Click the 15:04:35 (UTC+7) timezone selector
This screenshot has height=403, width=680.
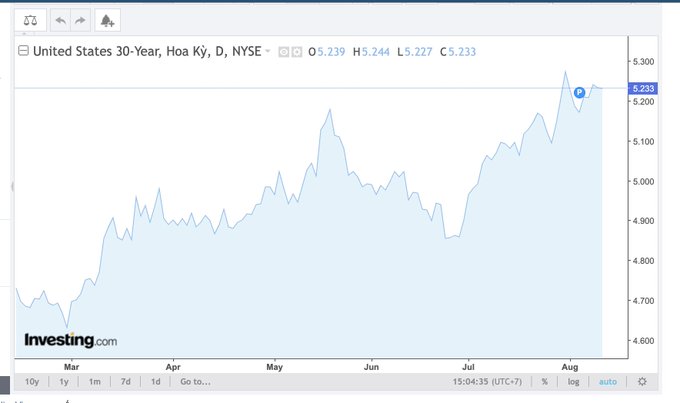point(487,382)
